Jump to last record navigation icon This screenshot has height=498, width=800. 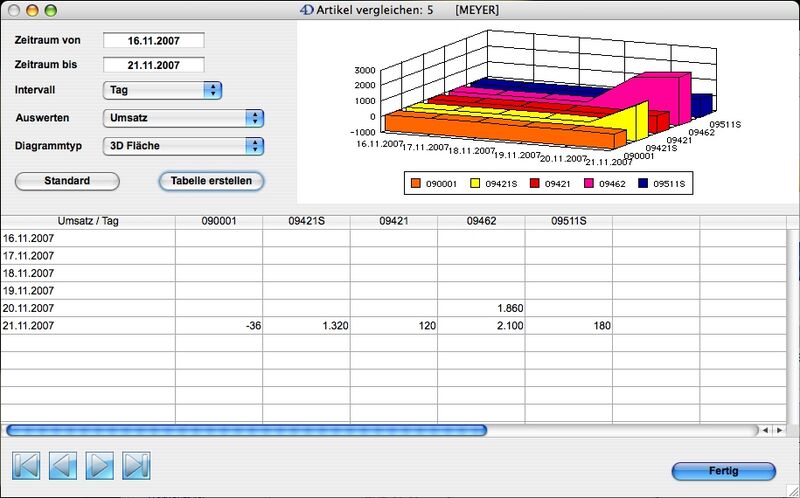tap(136, 465)
